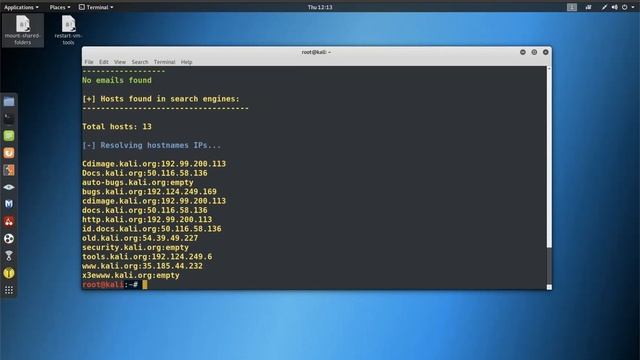Image resolution: width=640 pixels, height=360 pixels.
Task: Close the root@kali terminal window
Action: (x=545, y=52)
